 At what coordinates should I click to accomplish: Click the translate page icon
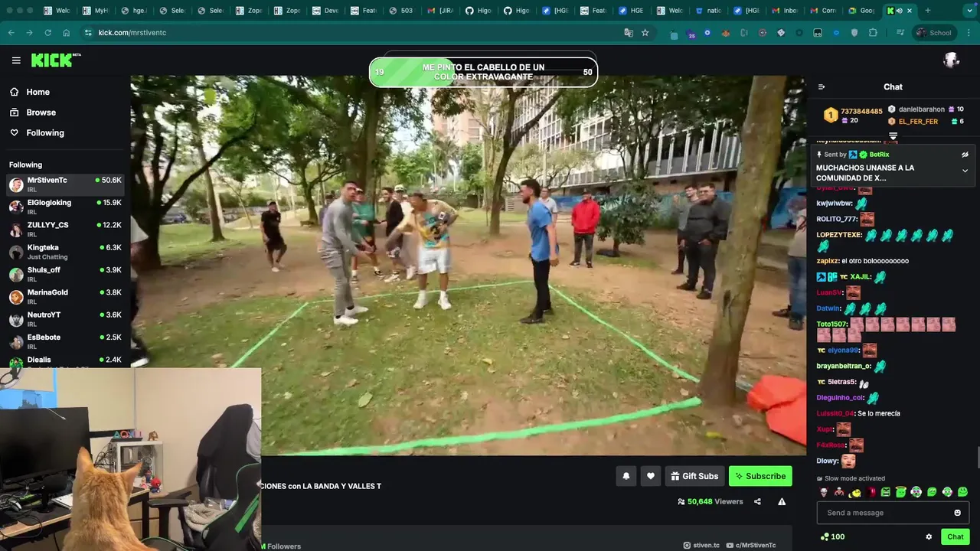pos(629,33)
